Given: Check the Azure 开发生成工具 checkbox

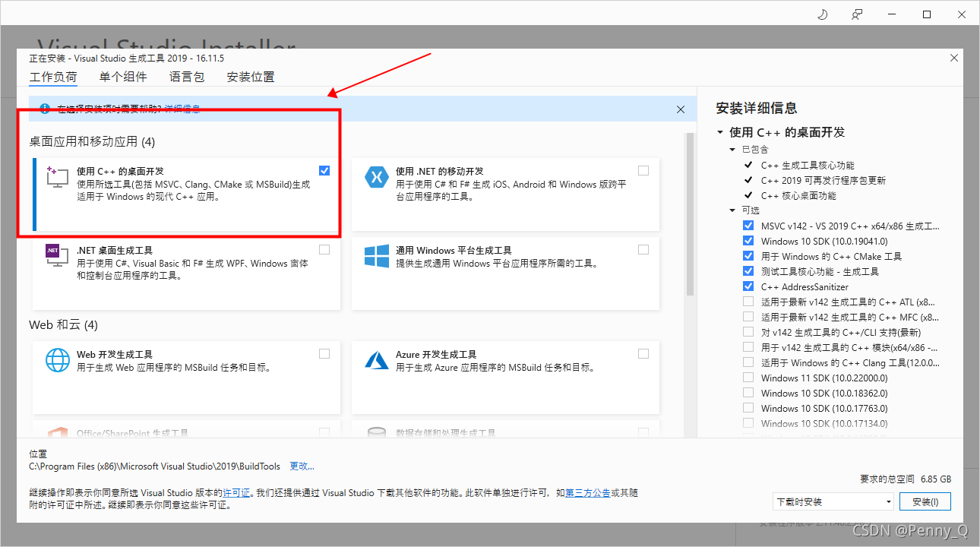Looking at the screenshot, I should (x=644, y=353).
